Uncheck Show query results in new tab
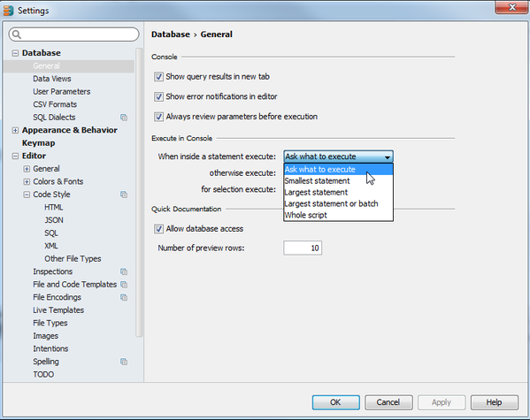Screen dimensions: 530x420 coord(159,77)
